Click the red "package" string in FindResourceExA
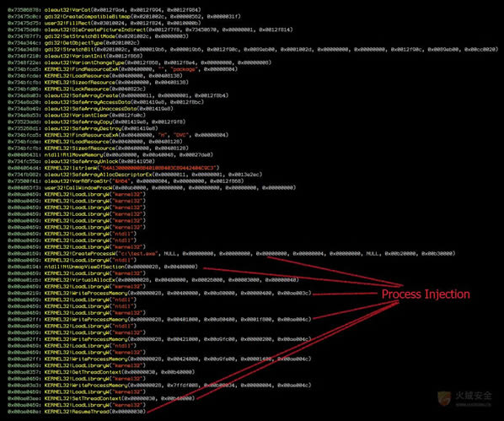This screenshot has width=504, height=421. click(183, 69)
